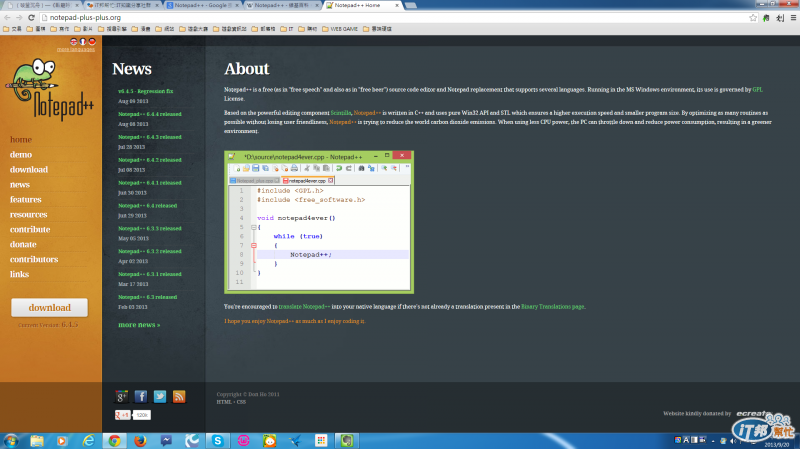The width and height of the screenshot is (800, 449).
Task: Switch to the Notepad++ Wikipedia tab
Action: point(282,5)
